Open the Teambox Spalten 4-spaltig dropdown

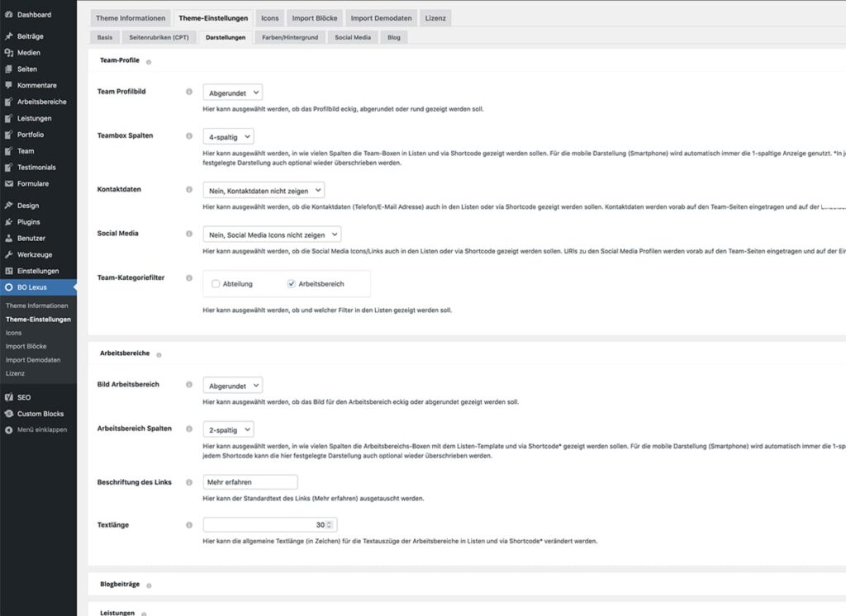(x=228, y=136)
